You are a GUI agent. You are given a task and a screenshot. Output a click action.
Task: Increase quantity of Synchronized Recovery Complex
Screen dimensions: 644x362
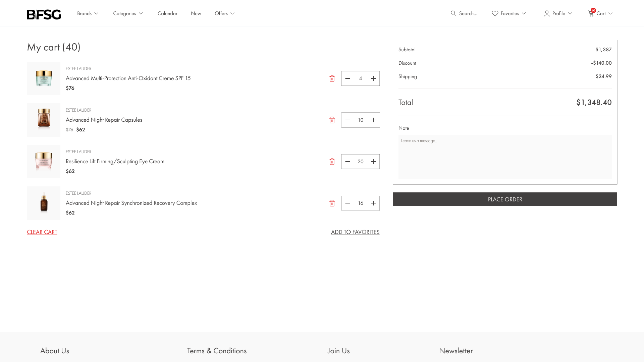coord(373,203)
